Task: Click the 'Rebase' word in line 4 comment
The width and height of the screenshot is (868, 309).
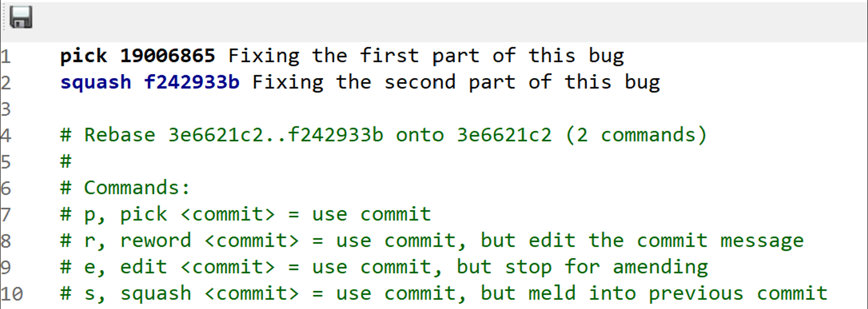Action: click(x=119, y=135)
